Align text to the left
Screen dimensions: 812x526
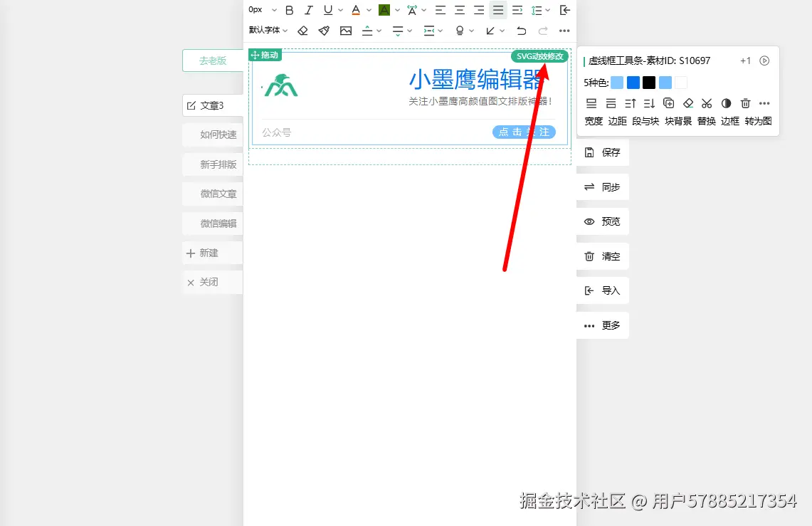441,10
